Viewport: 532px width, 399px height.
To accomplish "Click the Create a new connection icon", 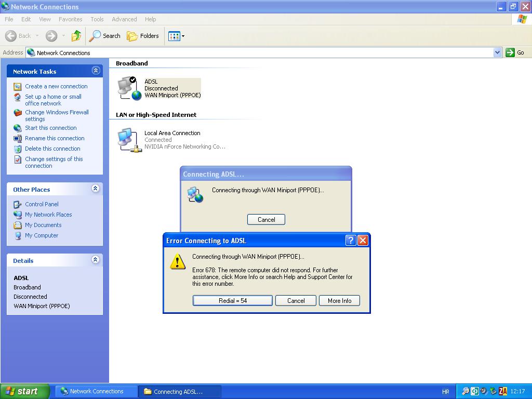I will 18,87.
